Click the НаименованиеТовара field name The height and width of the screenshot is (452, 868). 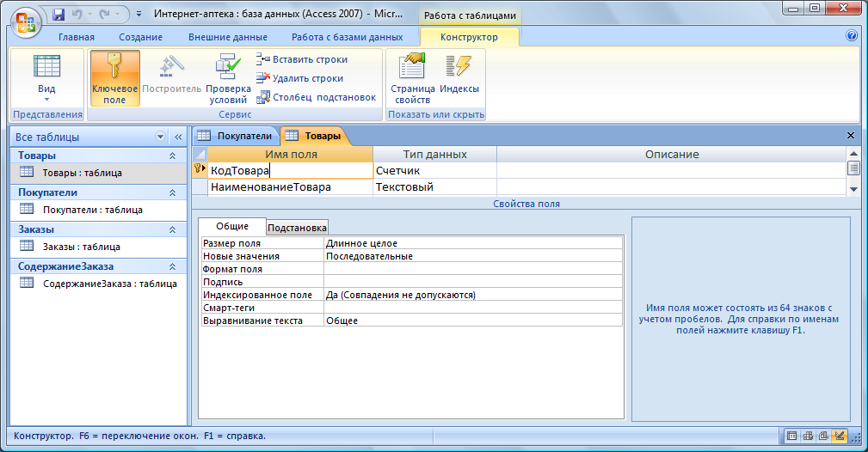pos(291,187)
